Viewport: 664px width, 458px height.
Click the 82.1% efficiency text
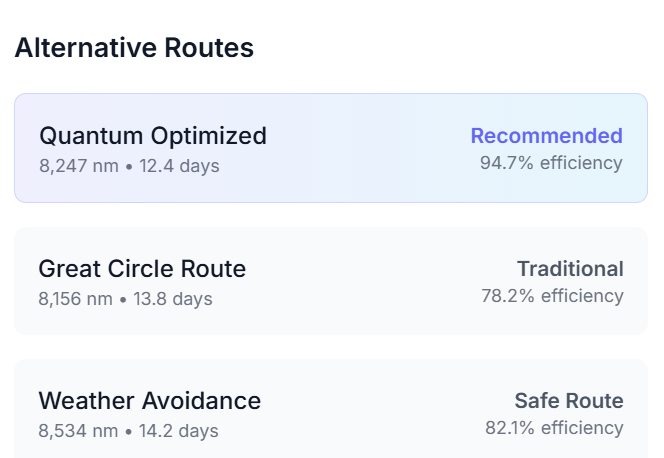click(x=554, y=428)
